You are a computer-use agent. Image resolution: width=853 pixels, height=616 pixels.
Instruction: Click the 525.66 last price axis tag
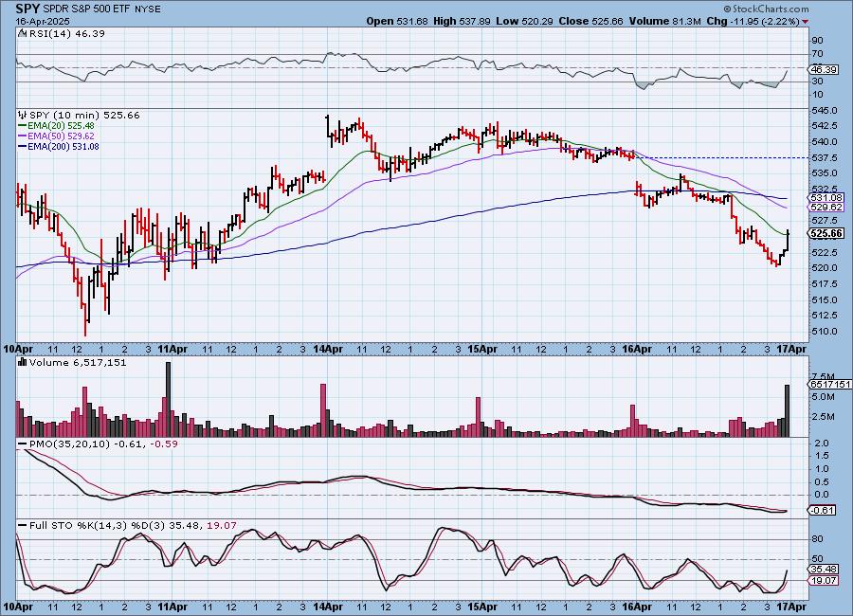coord(826,233)
